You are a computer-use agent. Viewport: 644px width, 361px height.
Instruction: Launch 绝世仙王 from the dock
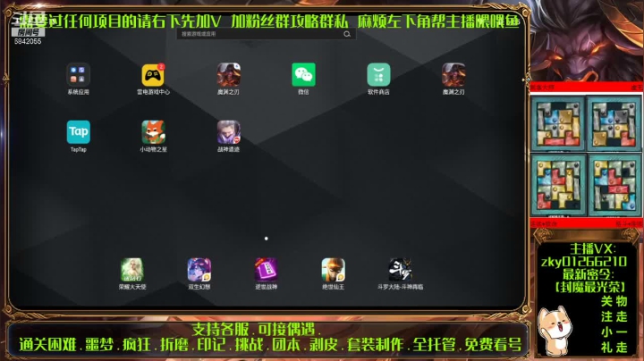[x=333, y=270]
